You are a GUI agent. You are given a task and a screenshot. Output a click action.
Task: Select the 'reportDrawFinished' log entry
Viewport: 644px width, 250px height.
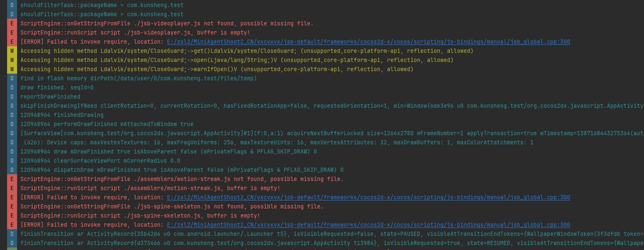(x=50, y=97)
